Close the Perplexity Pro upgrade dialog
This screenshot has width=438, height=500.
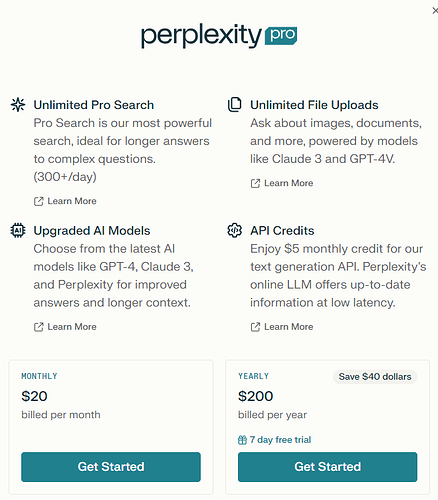click(435, 11)
